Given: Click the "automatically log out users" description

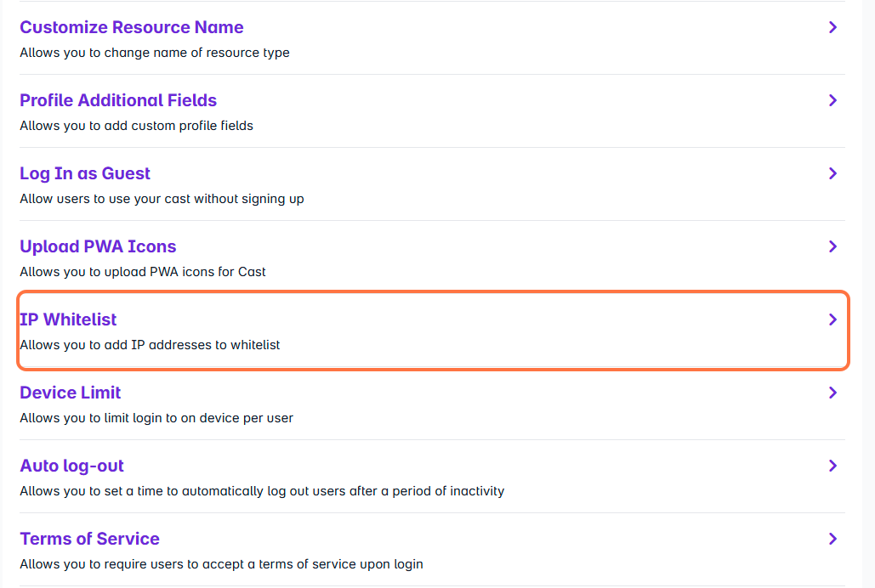Looking at the screenshot, I should coord(262,491).
